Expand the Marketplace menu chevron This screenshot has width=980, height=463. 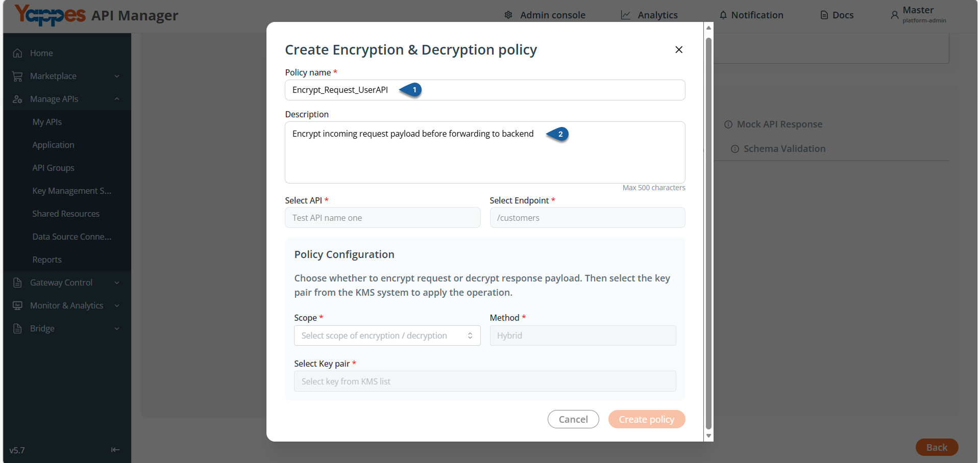click(x=117, y=76)
